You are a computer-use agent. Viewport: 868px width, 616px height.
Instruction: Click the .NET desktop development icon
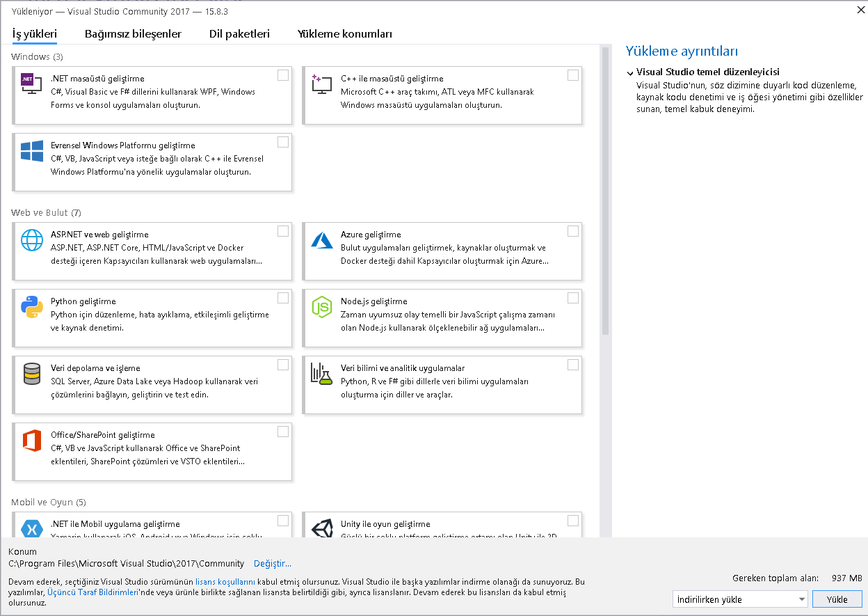32,84
